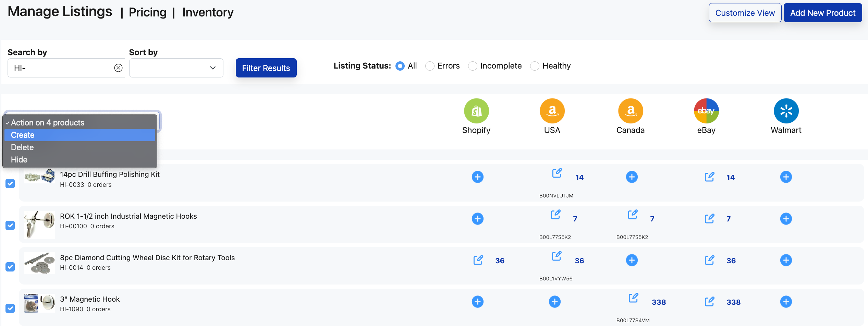Choose Create from the action dropdown

80,135
